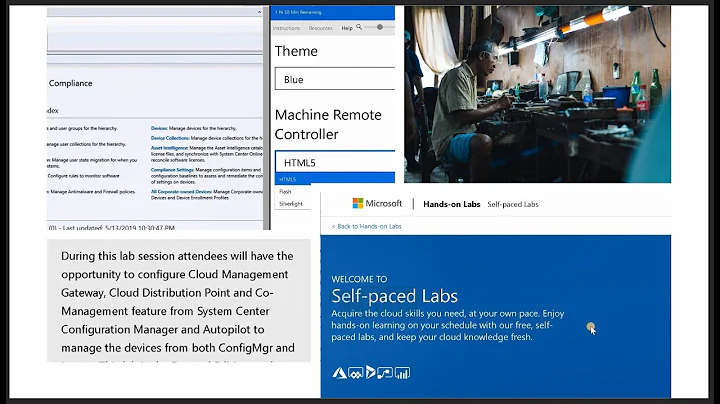Open the Theme dropdown showing Blue
720x404 pixels.
[x=335, y=79]
